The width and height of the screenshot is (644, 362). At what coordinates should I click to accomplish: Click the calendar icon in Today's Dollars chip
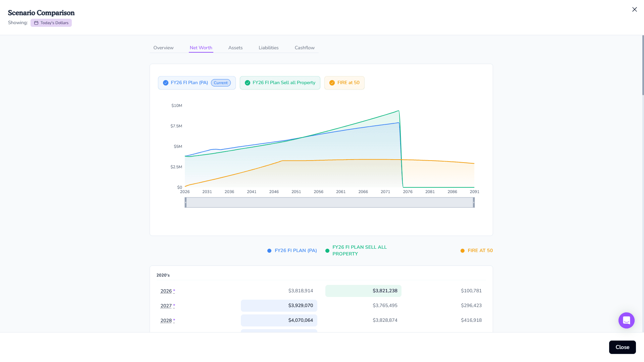coord(36,23)
